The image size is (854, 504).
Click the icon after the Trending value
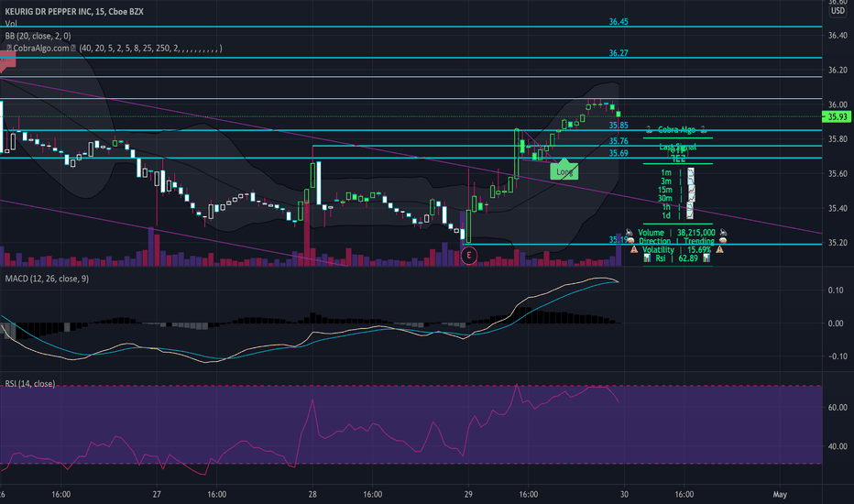pyautogui.click(x=723, y=241)
